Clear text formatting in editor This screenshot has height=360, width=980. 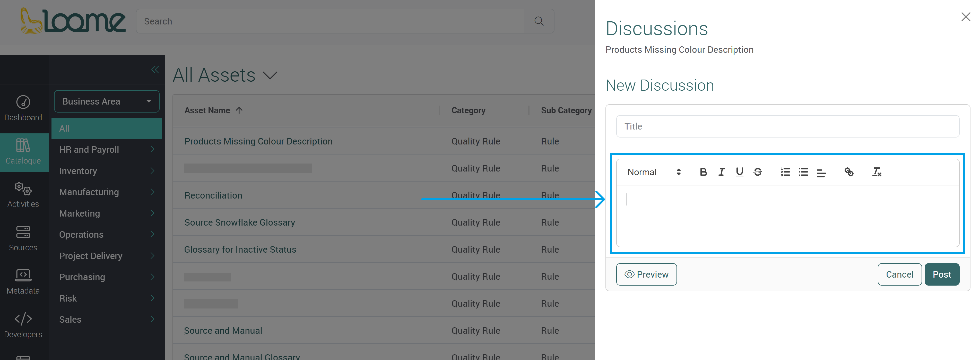[x=877, y=172]
